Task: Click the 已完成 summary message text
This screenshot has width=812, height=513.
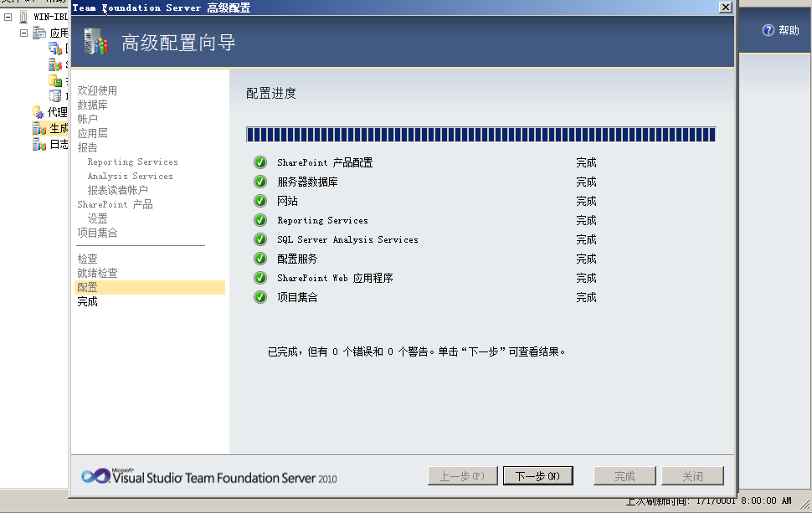Action: pyautogui.click(x=417, y=352)
